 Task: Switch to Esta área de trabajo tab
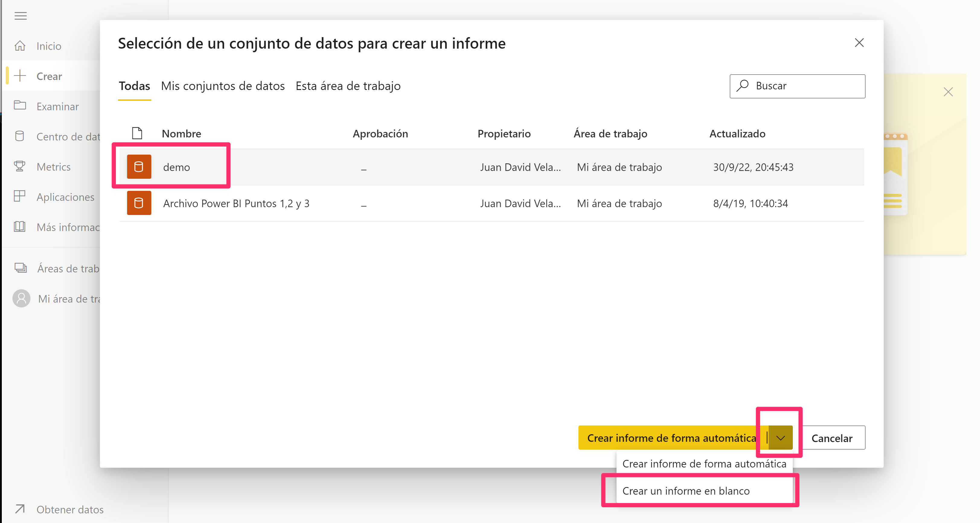pyautogui.click(x=348, y=86)
